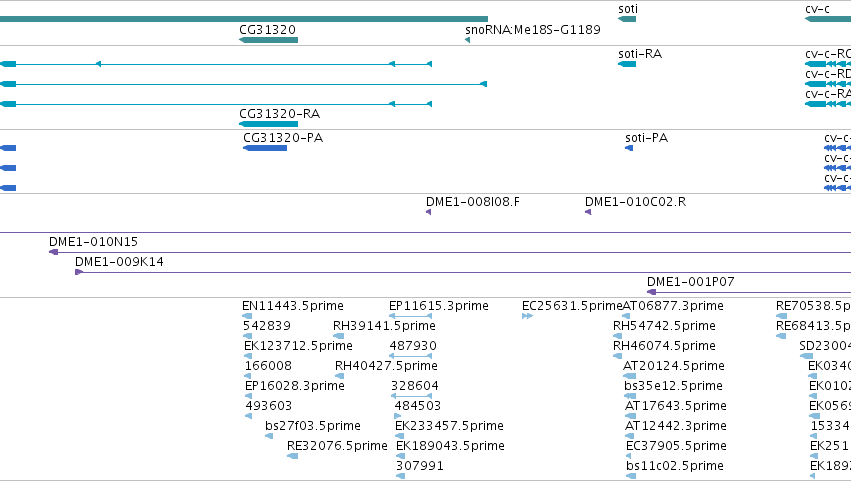The width and height of the screenshot is (851, 481).
Task: Click the bs11c02.5prime label
Action: tap(675, 466)
